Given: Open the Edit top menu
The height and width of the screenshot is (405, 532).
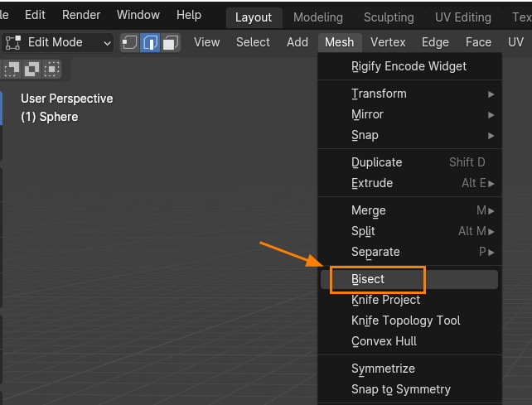Looking at the screenshot, I should coord(35,15).
